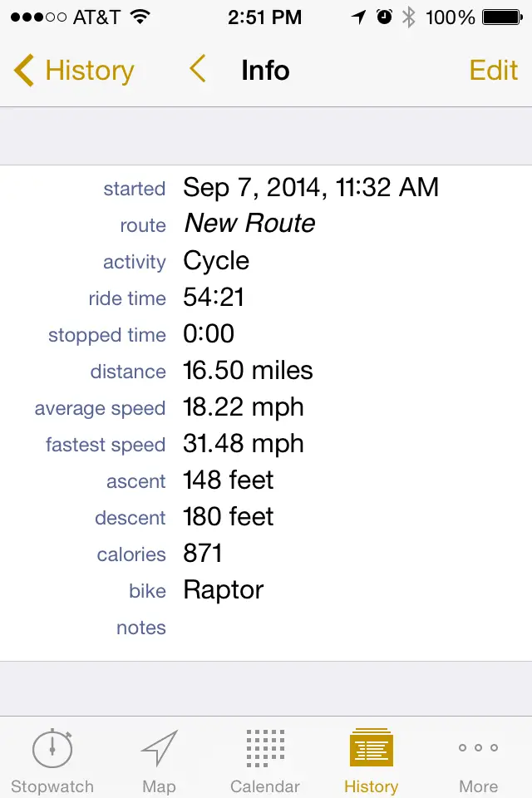
Task: Tap the location arrow status icon
Action: click(359, 17)
